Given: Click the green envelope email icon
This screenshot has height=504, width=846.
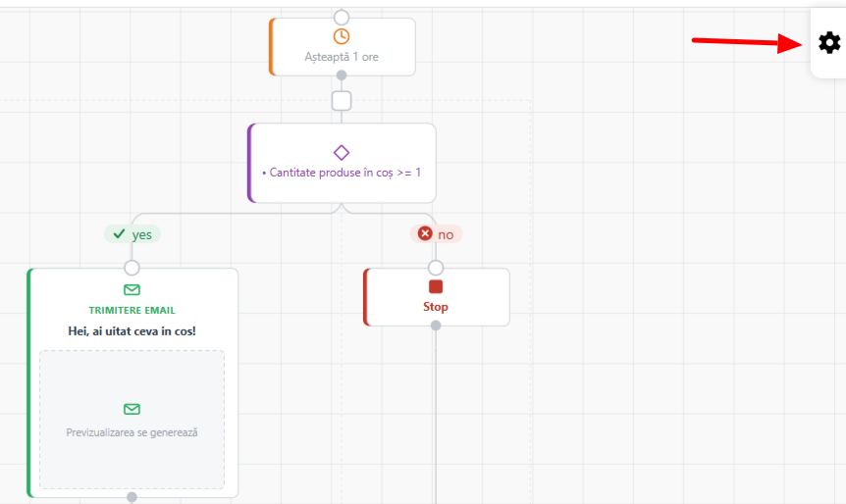Looking at the screenshot, I should click(x=132, y=290).
